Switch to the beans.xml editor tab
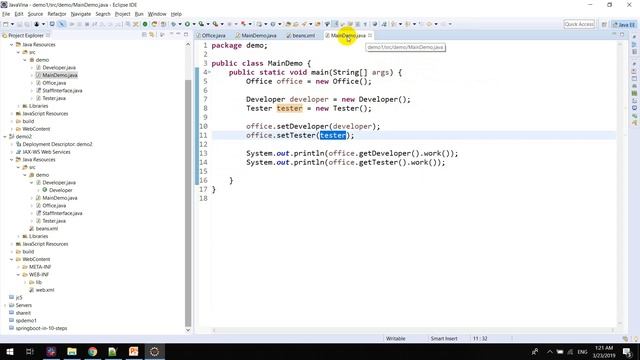The height and width of the screenshot is (360, 640). pyautogui.click(x=303, y=36)
